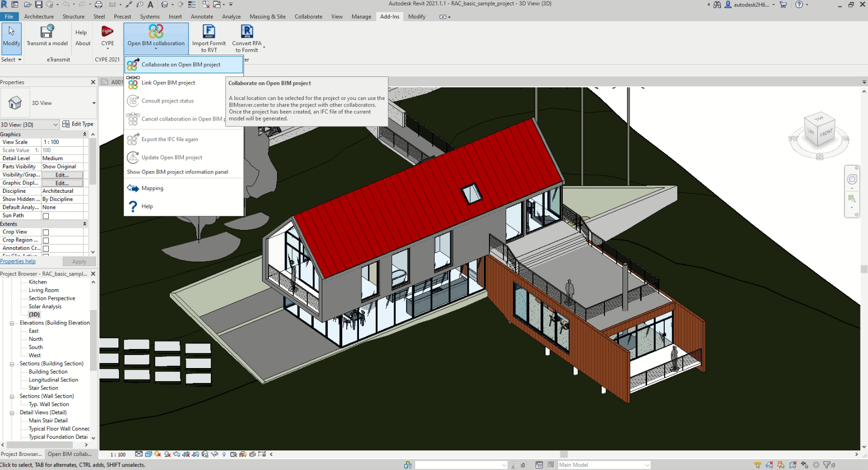Viewport: 868px width, 470px height.
Task: Open Import FormIt to RVT tool
Action: pos(209,39)
